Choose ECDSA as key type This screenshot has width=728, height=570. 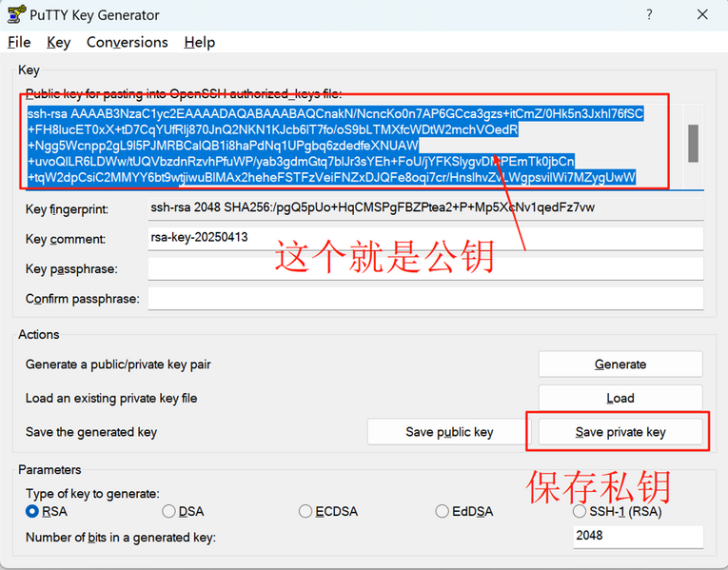[306, 511]
